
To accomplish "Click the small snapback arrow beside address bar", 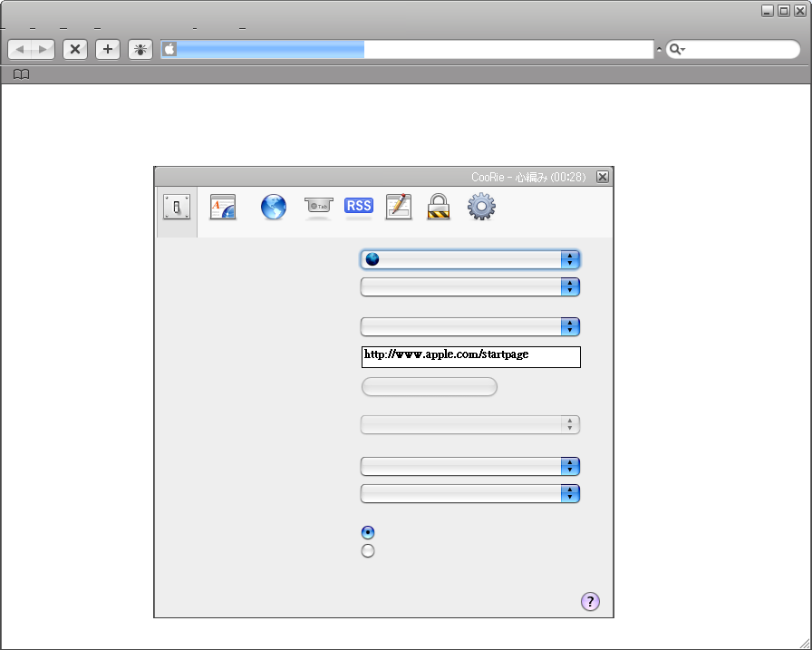I will (x=659, y=50).
